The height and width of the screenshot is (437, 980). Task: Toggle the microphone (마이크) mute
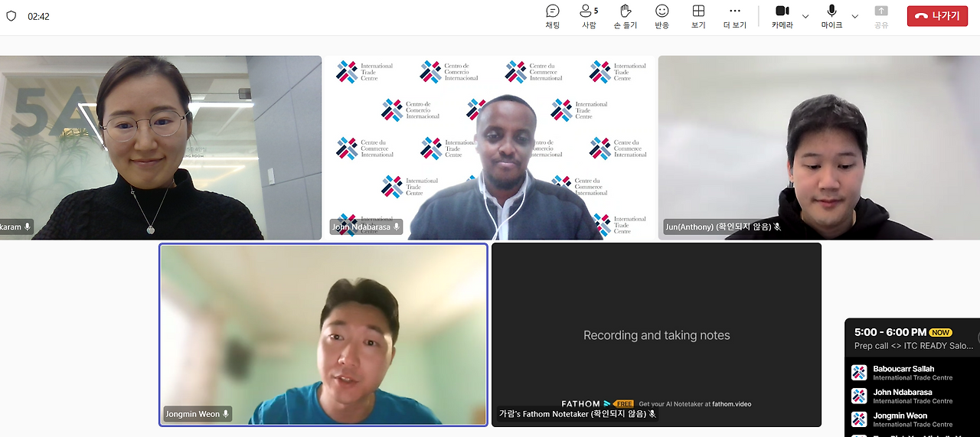[x=831, y=17]
